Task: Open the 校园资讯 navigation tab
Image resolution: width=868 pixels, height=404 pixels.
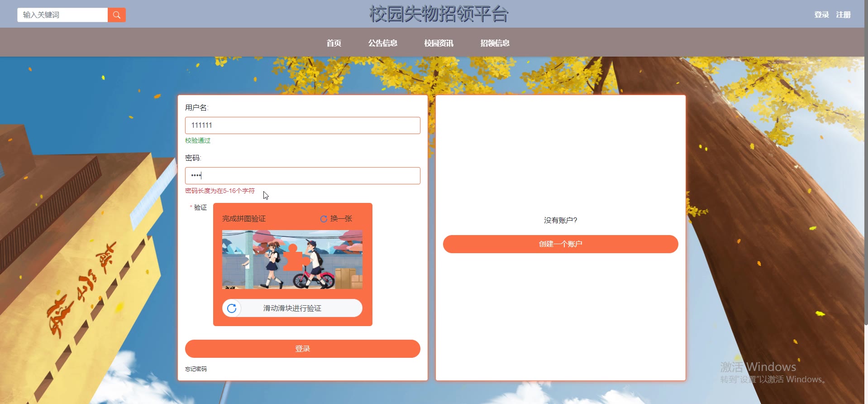Action: 439,43
